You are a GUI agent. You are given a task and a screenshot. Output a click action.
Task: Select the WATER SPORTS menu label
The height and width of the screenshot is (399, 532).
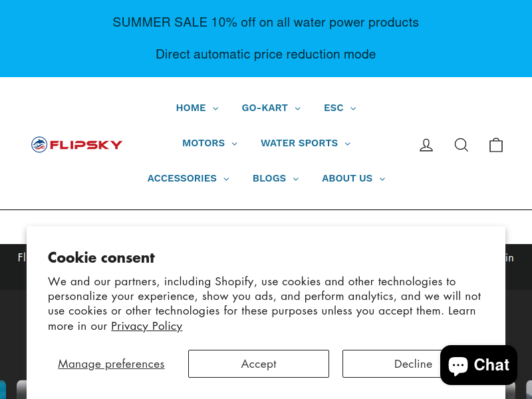point(299,143)
